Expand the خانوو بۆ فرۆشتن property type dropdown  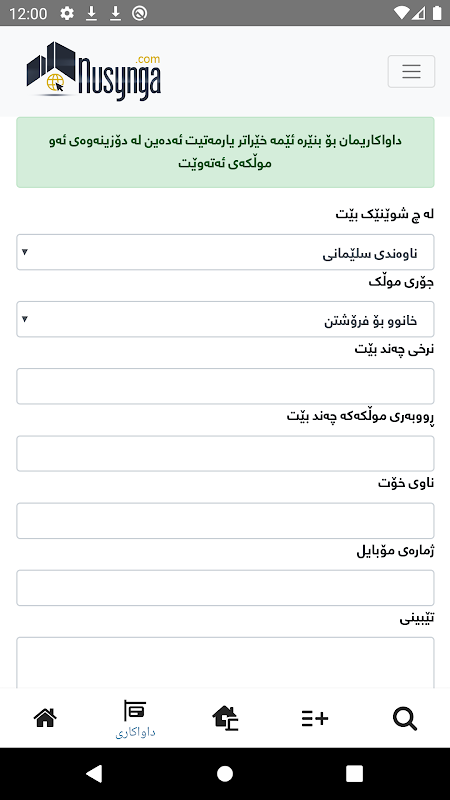click(x=226, y=319)
